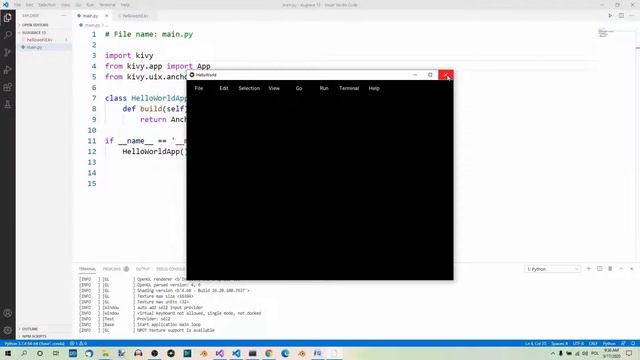Switch to Terminal panel tab
The image size is (640, 360).
point(87,269)
